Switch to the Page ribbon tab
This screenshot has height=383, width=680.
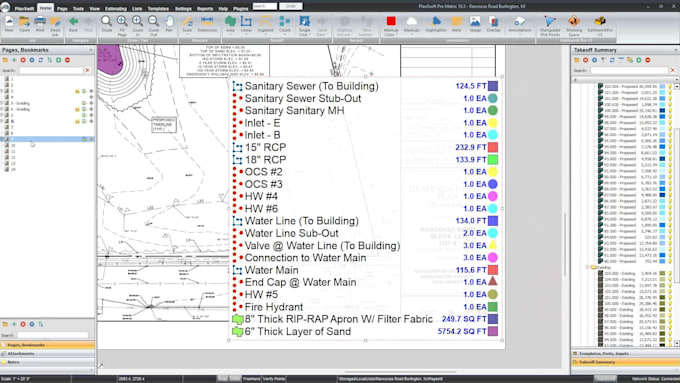[x=62, y=8]
